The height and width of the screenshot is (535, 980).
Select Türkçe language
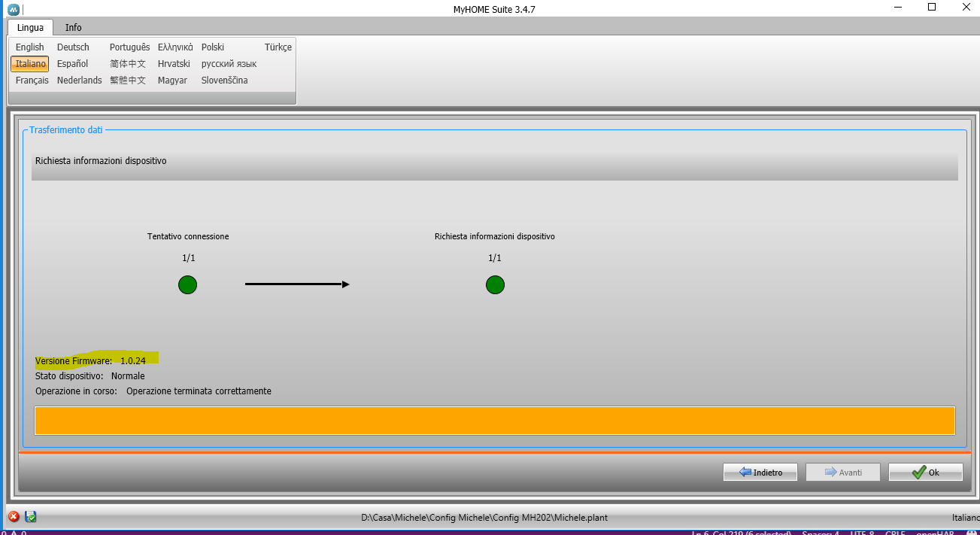coord(278,47)
